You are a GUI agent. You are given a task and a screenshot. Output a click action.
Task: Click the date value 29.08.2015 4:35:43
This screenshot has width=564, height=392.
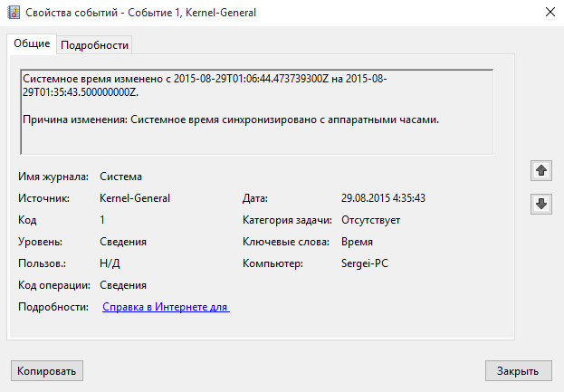(383, 198)
